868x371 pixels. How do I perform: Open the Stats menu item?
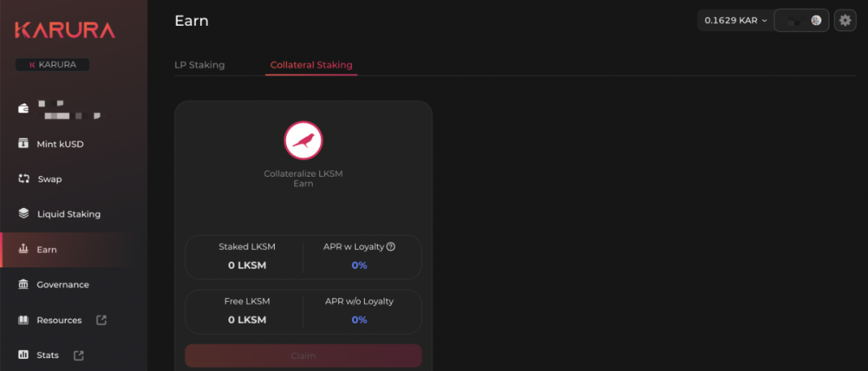[x=47, y=355]
